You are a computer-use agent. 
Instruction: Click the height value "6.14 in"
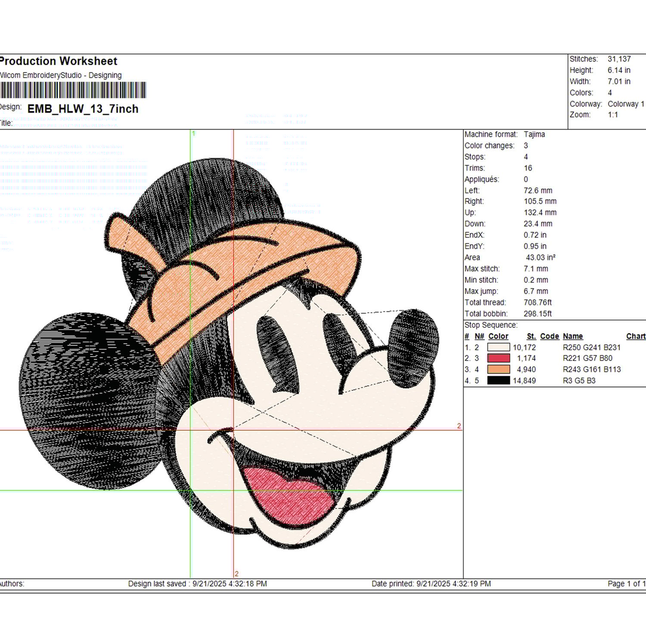tap(619, 70)
